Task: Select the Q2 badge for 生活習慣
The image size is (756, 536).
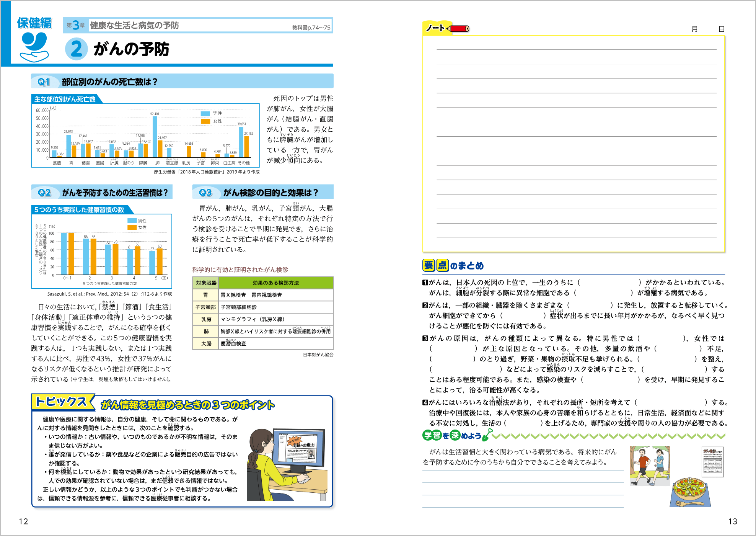Action: (x=44, y=193)
